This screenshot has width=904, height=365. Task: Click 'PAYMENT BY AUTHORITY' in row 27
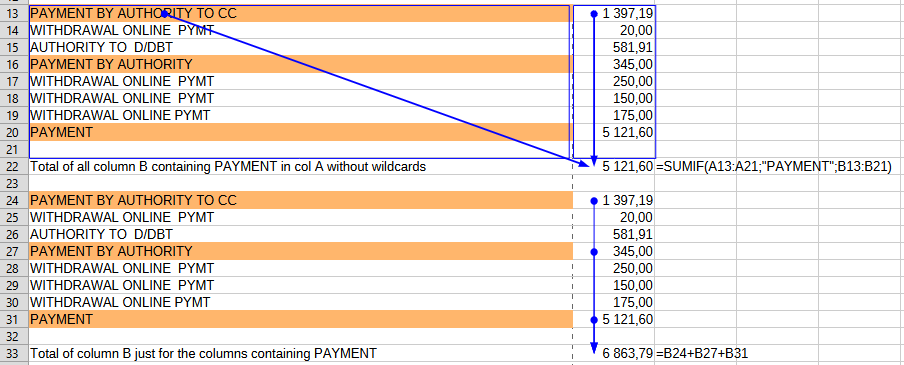(111, 251)
